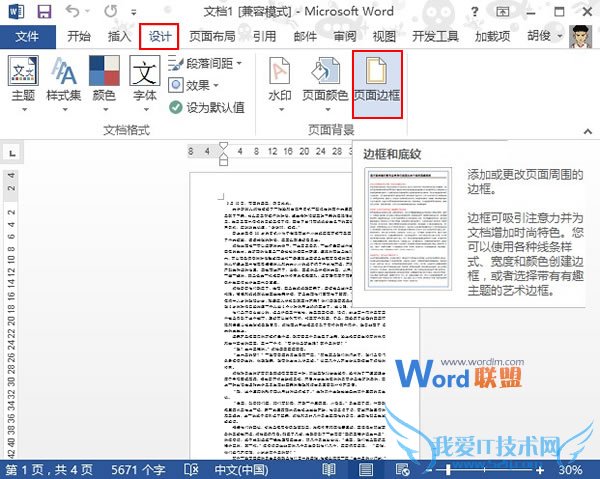This screenshot has width=600, height=479.
Task: Switch to Read Mode view
Action: pos(329,469)
